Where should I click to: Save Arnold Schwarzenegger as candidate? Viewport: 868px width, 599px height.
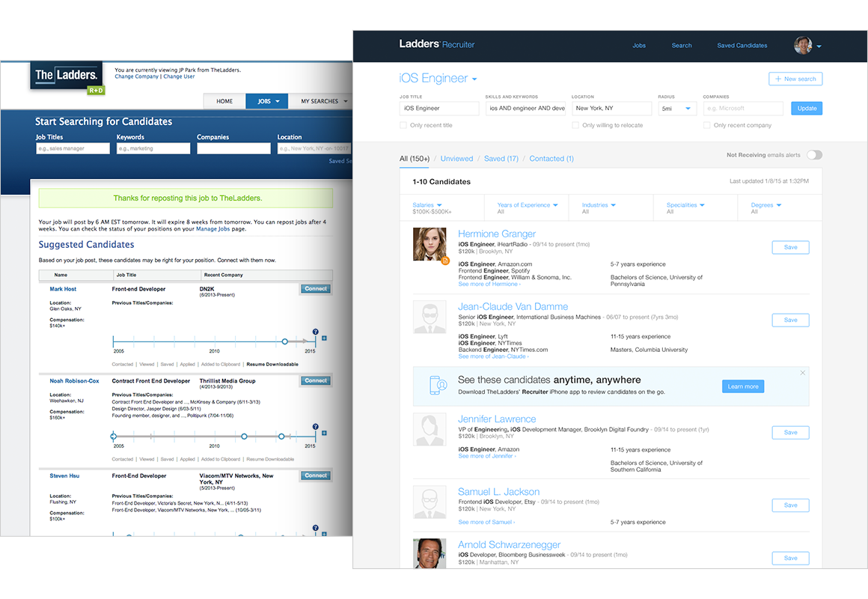(x=790, y=558)
